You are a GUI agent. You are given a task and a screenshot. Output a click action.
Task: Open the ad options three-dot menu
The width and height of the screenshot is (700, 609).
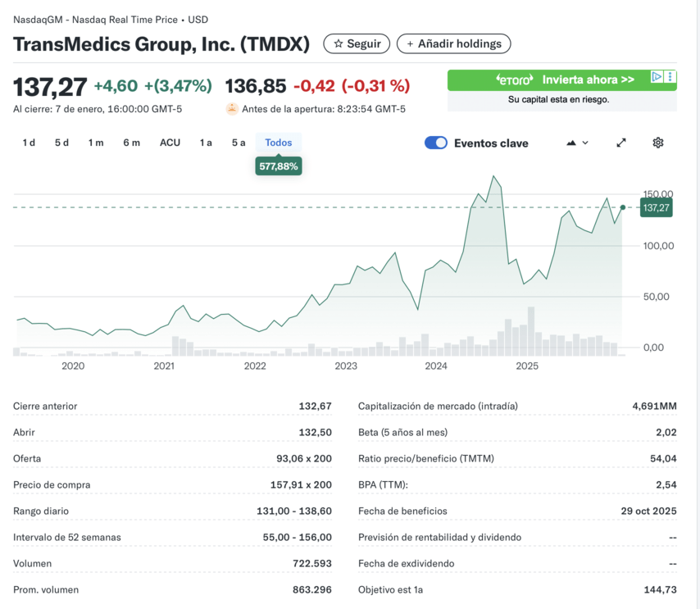[670, 77]
